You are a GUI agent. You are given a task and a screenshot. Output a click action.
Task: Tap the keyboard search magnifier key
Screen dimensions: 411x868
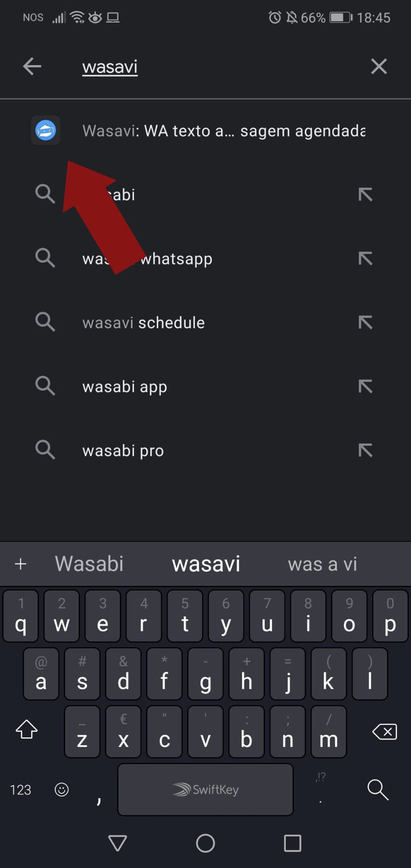point(378,789)
